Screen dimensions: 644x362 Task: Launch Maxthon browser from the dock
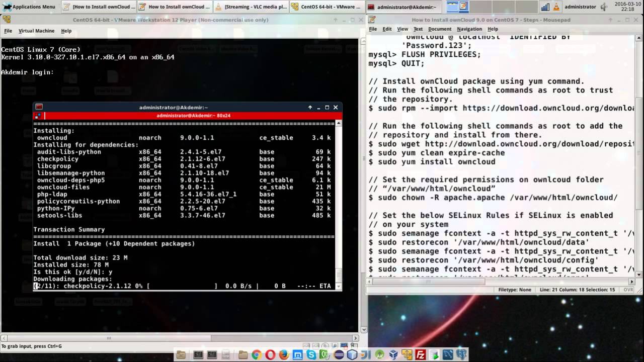click(x=297, y=354)
